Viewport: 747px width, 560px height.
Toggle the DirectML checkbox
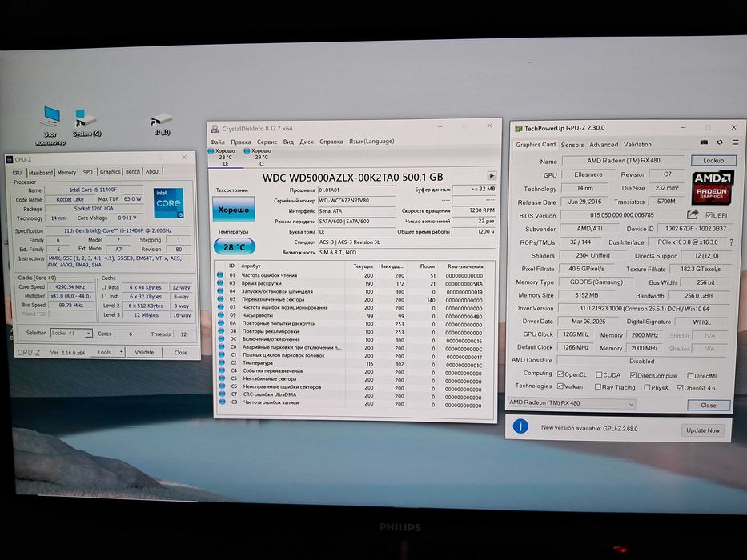tap(690, 376)
